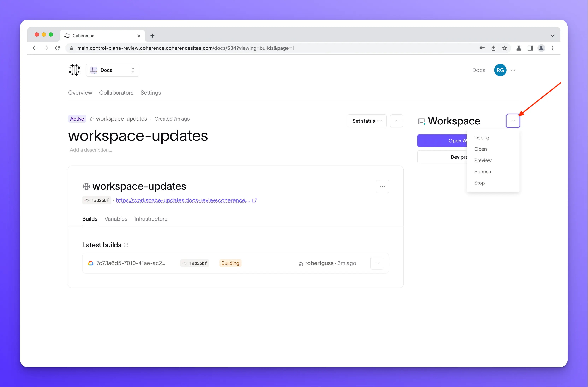Click the Add a description field
588x387 pixels.
click(x=91, y=150)
